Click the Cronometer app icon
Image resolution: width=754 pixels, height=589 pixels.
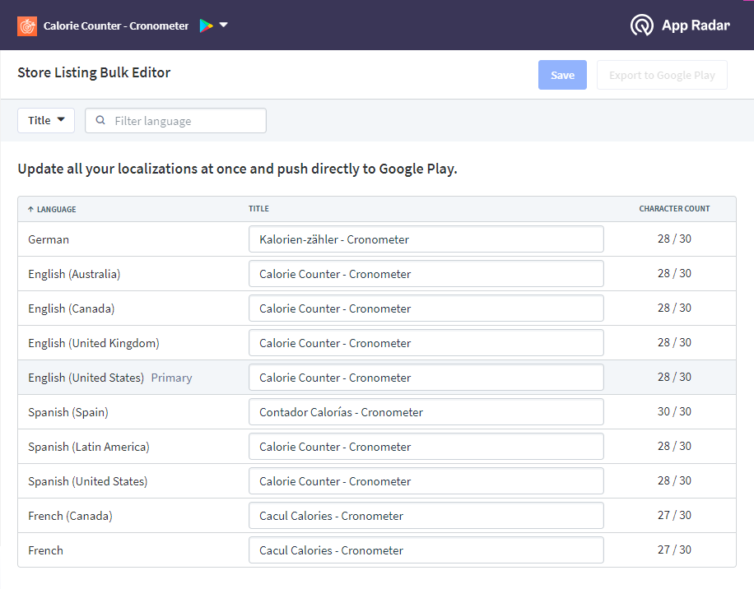[x=27, y=26]
